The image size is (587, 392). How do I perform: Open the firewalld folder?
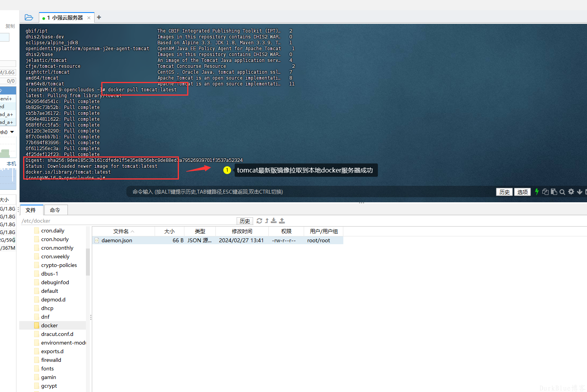click(x=51, y=360)
